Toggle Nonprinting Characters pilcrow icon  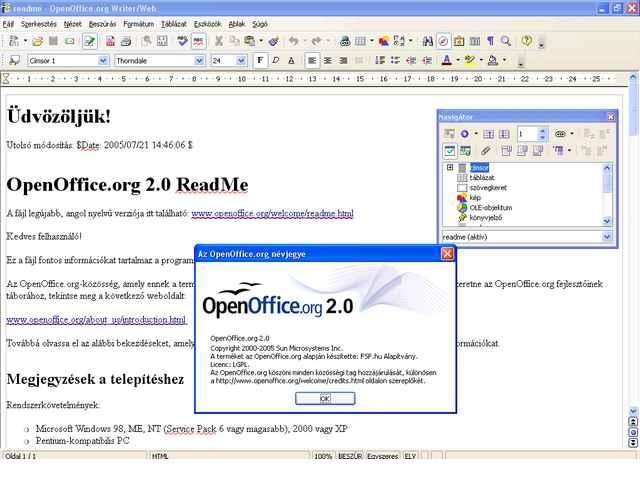[x=490, y=41]
